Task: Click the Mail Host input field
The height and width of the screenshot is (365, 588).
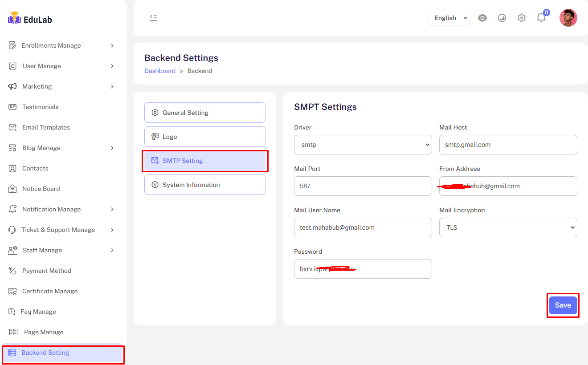Action: point(508,145)
